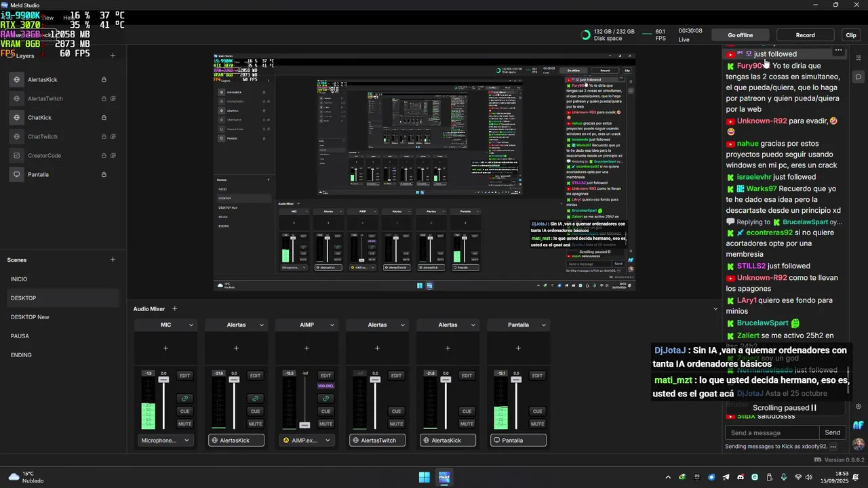The image size is (868, 488).
Task: Toggle lock on the ChatKick layer
Action: [104, 118]
